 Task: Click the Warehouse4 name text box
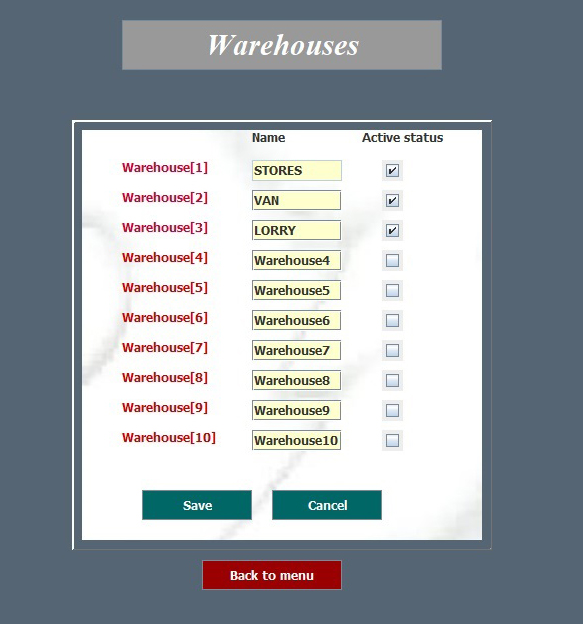tap(296, 260)
